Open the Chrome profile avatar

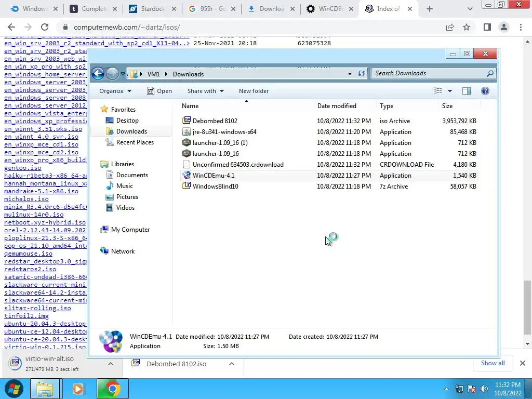pyautogui.click(x=504, y=27)
